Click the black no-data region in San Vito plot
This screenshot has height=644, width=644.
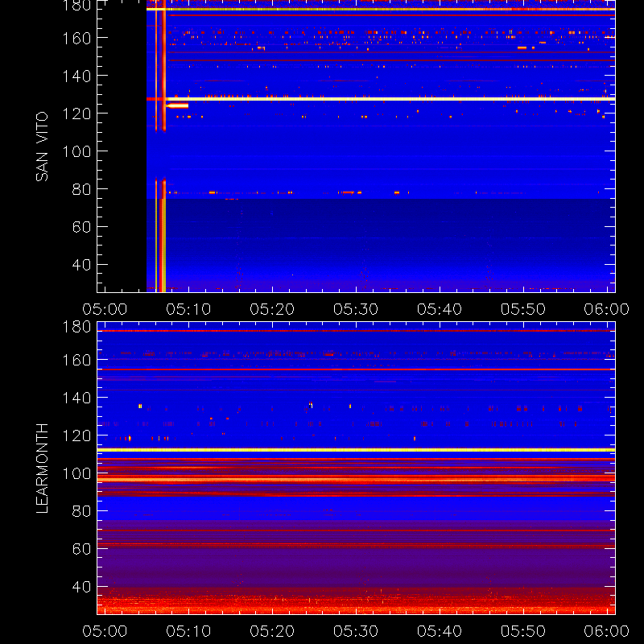[x=122, y=147]
